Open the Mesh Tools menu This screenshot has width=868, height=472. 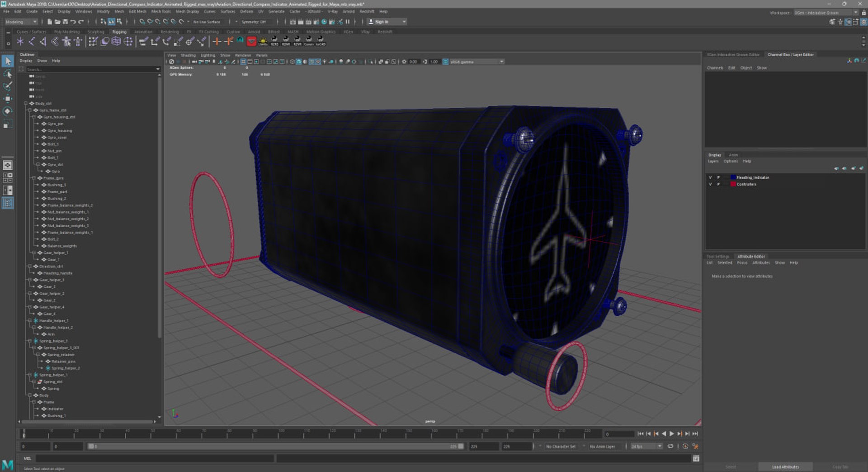tap(160, 11)
